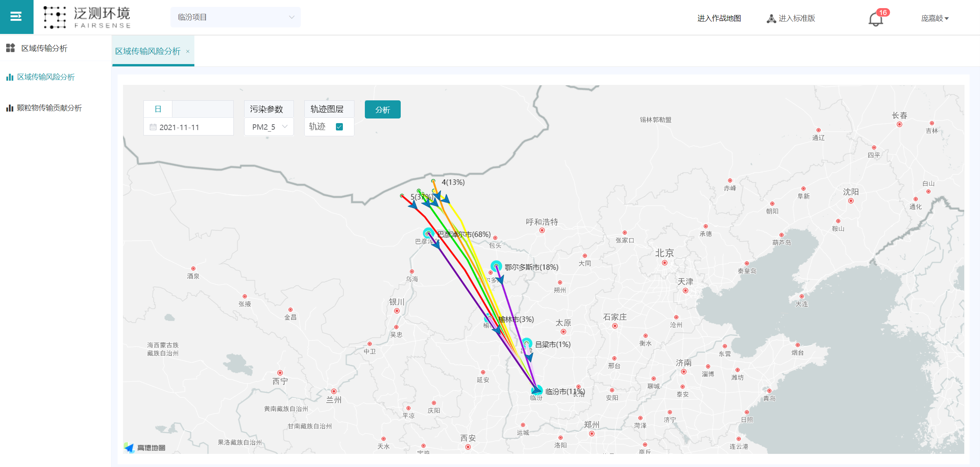Click the 巴彦淖尔市(68%) label
This screenshot has height=467, width=980.
pos(464,234)
